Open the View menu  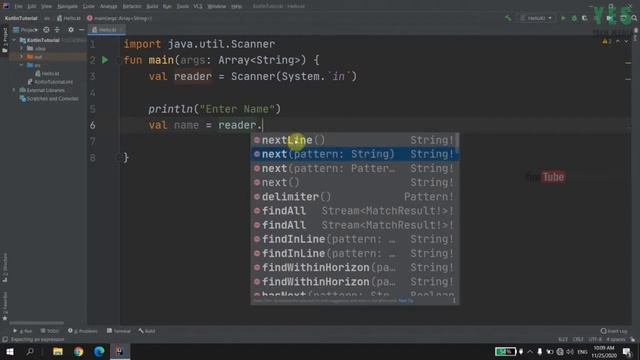click(x=46, y=6)
